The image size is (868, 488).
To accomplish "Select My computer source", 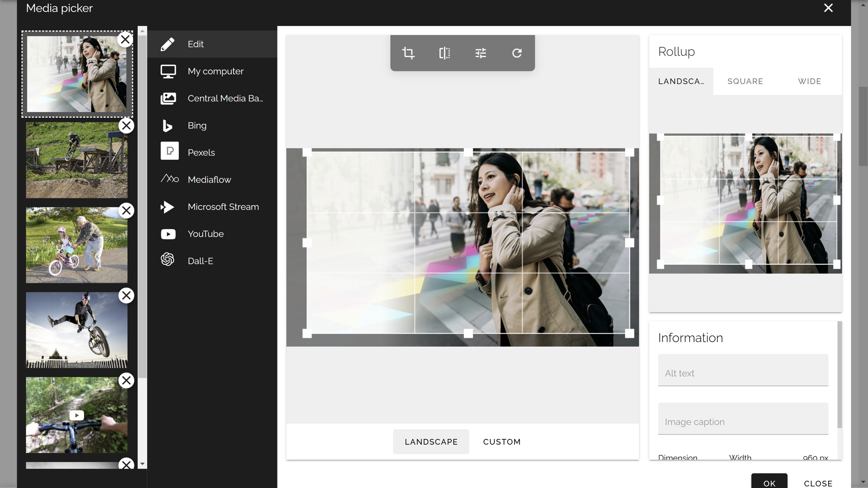I will point(212,71).
